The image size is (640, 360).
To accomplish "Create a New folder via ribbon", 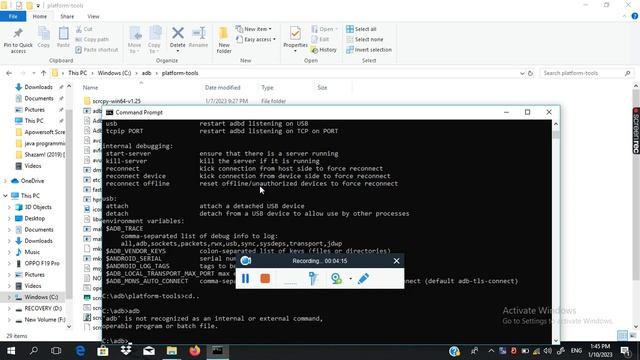I will [224, 40].
